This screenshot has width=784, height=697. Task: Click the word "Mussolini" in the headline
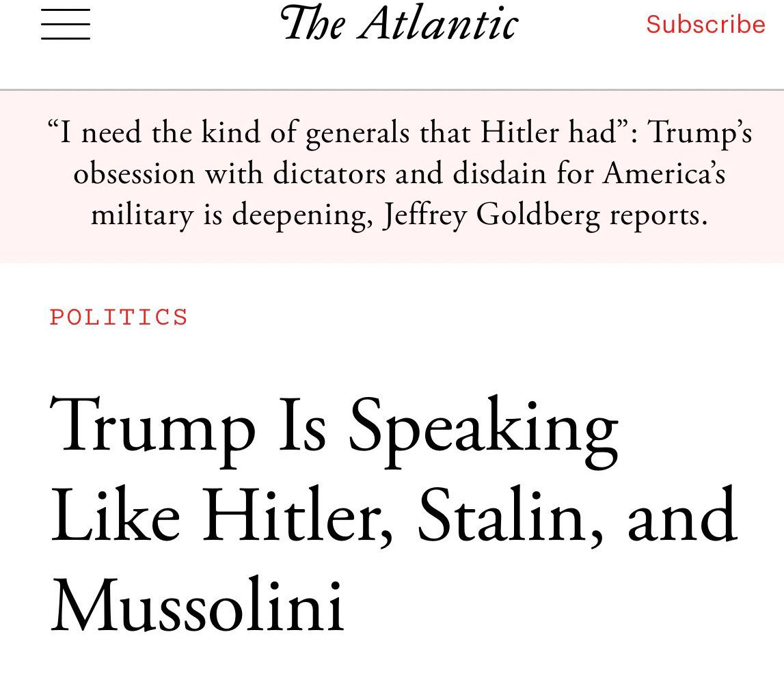coord(198,605)
